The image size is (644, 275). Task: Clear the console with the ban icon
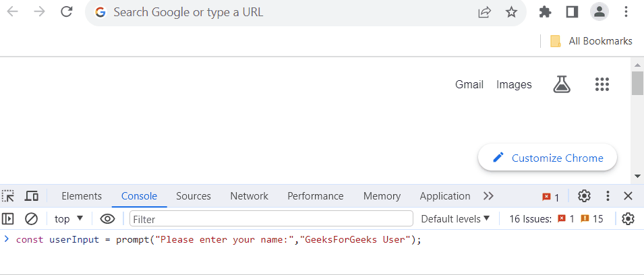(x=31, y=218)
